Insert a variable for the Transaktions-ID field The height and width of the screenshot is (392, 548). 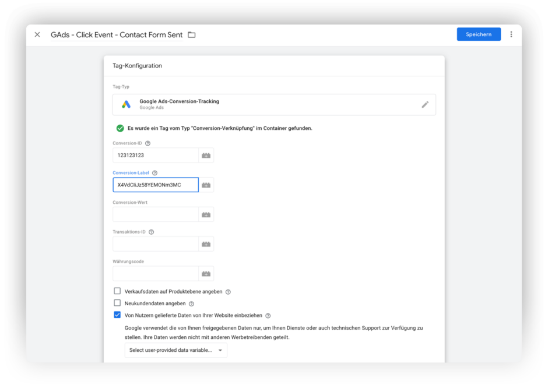[206, 244]
